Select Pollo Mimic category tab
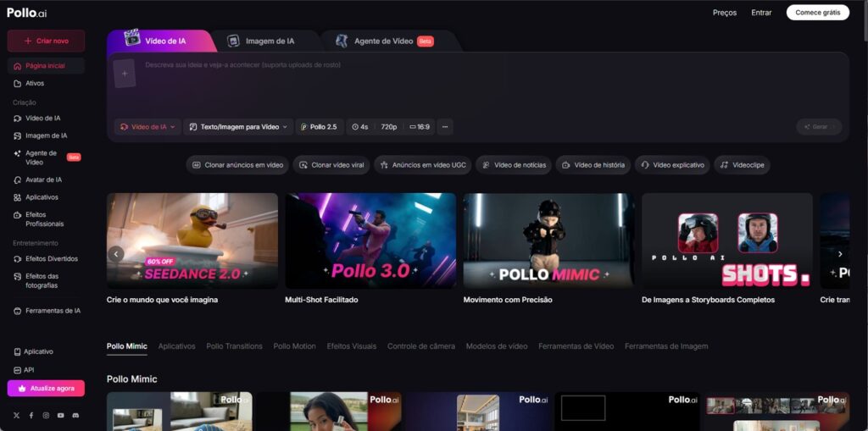 [127, 346]
